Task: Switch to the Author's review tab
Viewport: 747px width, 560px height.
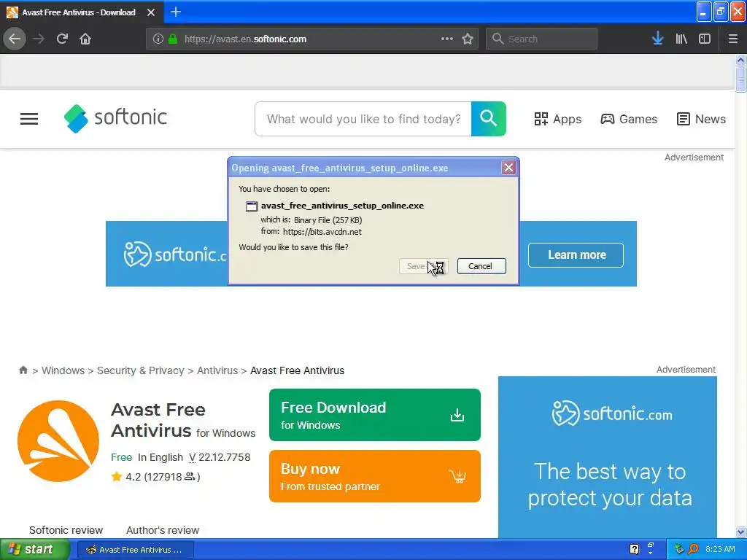Action: click(163, 530)
